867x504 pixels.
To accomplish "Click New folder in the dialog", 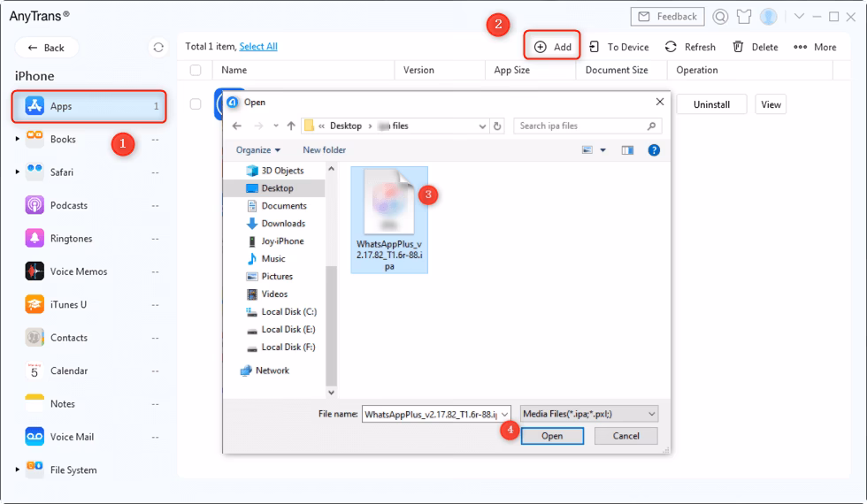I will (324, 149).
